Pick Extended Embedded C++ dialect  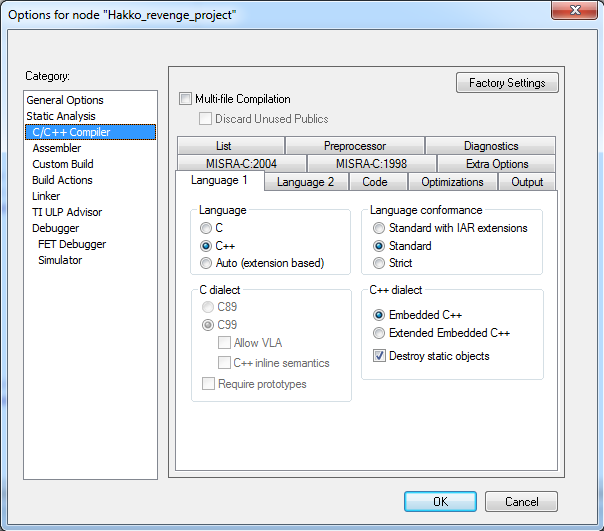[x=380, y=334]
